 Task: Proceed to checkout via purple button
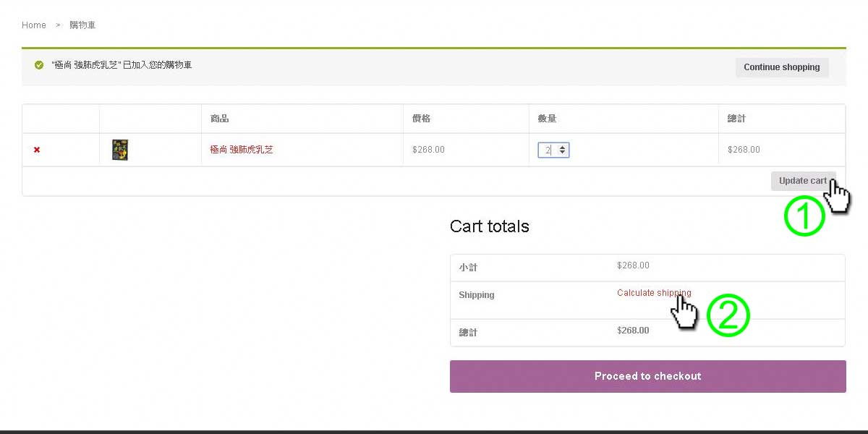[x=647, y=376]
